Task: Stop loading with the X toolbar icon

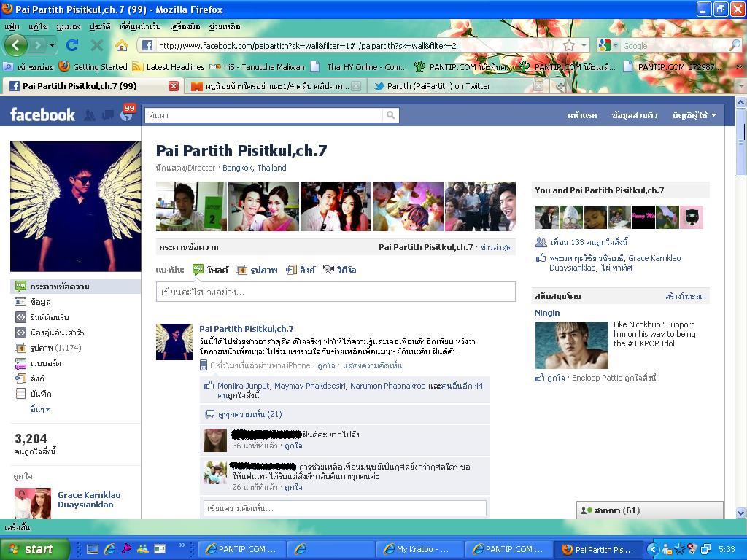Action: 97,45
